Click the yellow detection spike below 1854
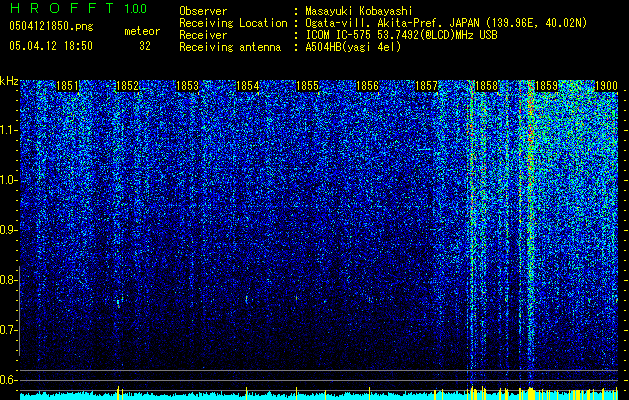629x400 pixels. click(x=246, y=393)
